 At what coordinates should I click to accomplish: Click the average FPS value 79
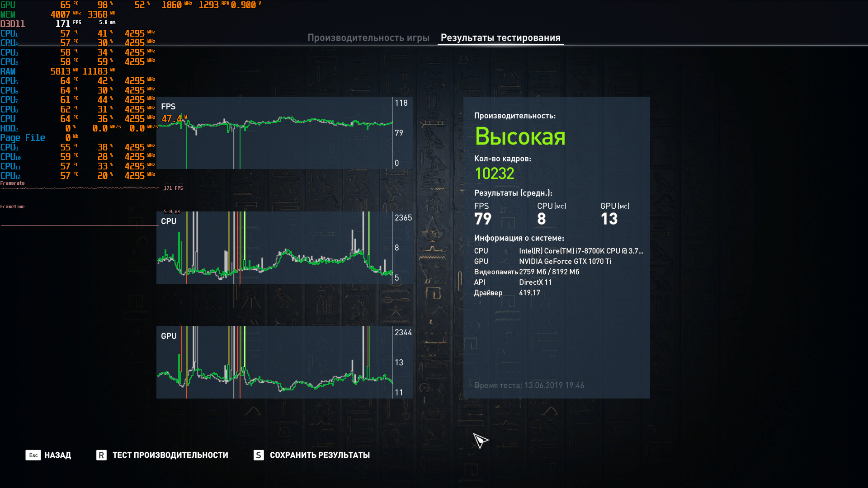pyautogui.click(x=482, y=219)
